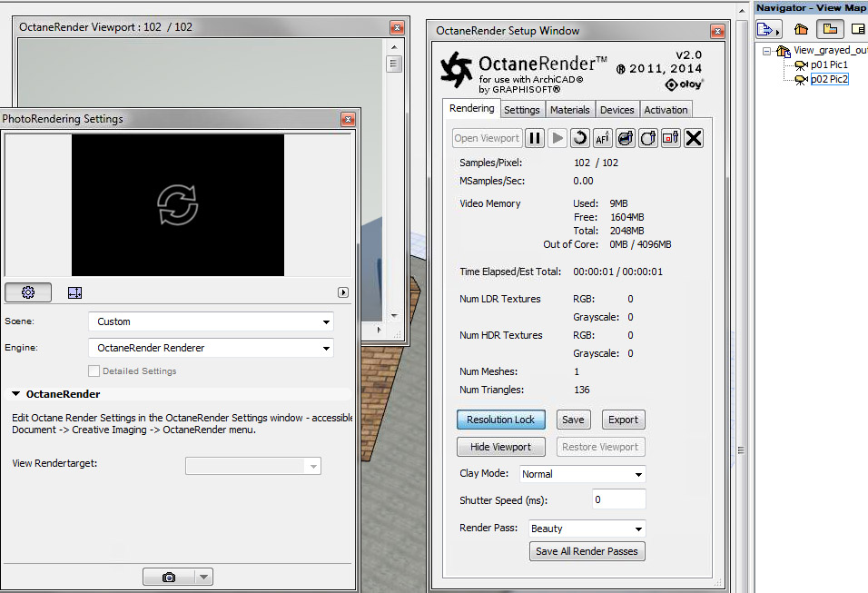Click the refresh preview icon in black thumbnail

178,205
